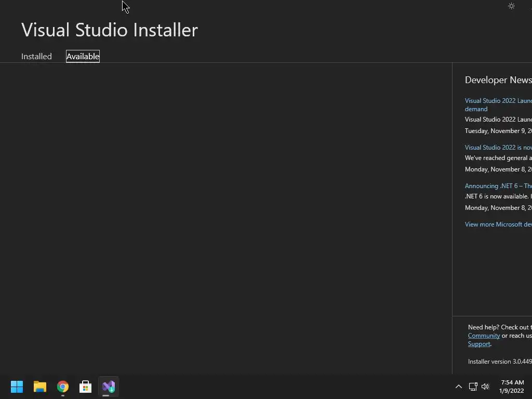Click the Installer version text
This screenshot has width=532, height=399.
coord(500,362)
